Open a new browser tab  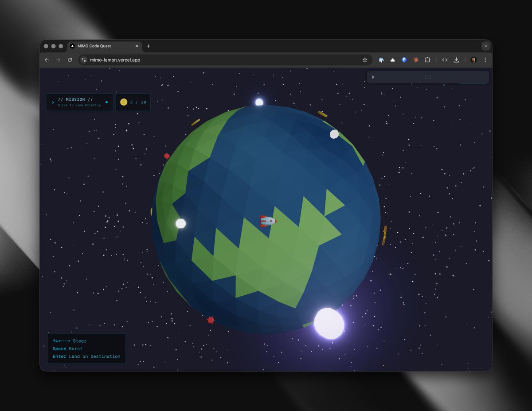pos(148,46)
